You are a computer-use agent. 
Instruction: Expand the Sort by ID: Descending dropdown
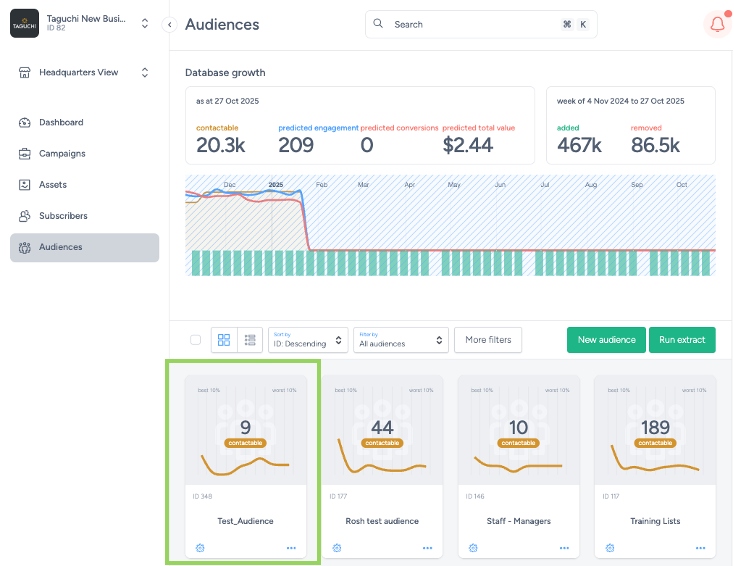pyautogui.click(x=308, y=340)
